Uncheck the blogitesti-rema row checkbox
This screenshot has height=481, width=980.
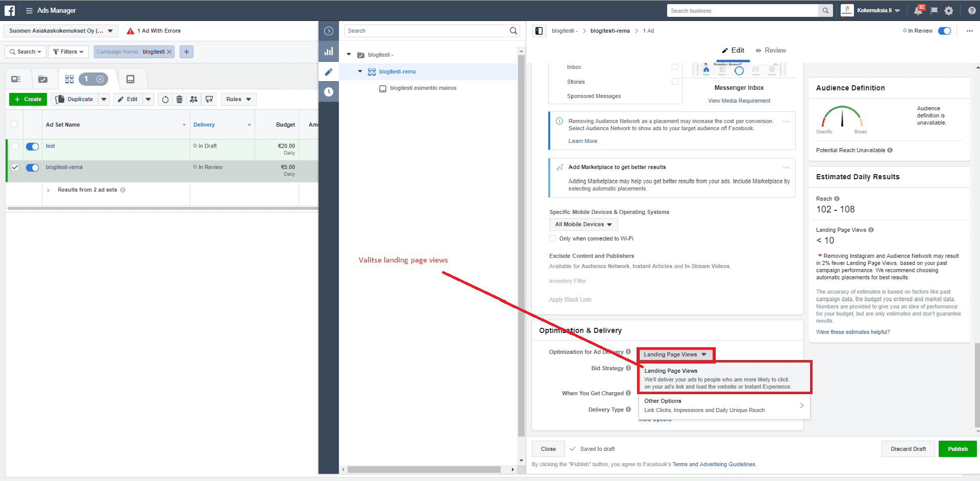click(x=15, y=167)
